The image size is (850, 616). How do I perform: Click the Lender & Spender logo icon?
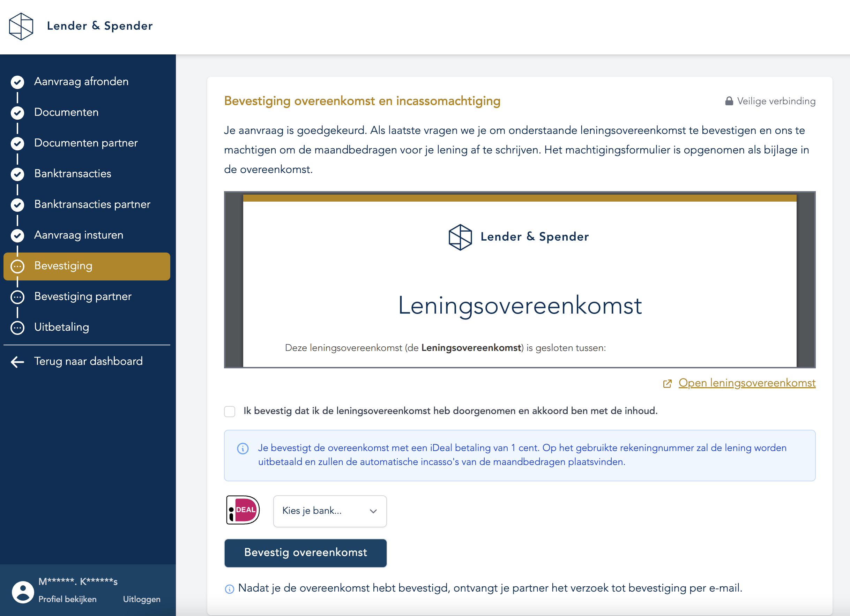pos(21,26)
